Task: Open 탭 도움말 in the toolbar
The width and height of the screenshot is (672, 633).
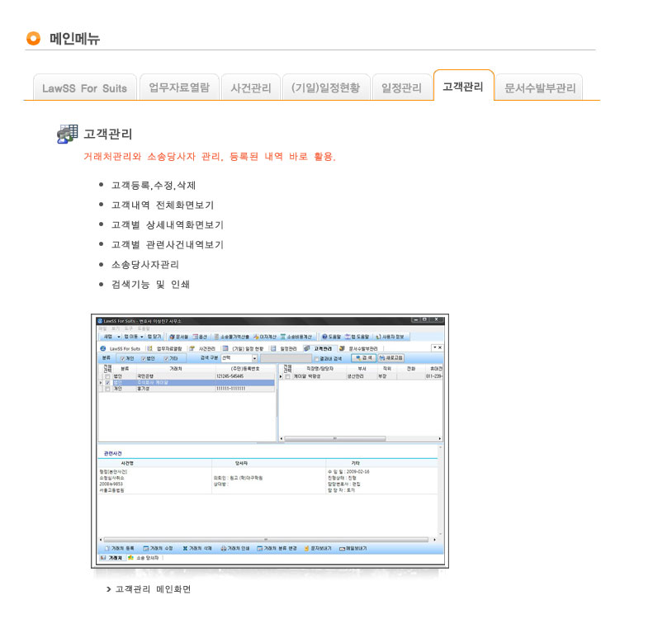Action: pos(357,337)
